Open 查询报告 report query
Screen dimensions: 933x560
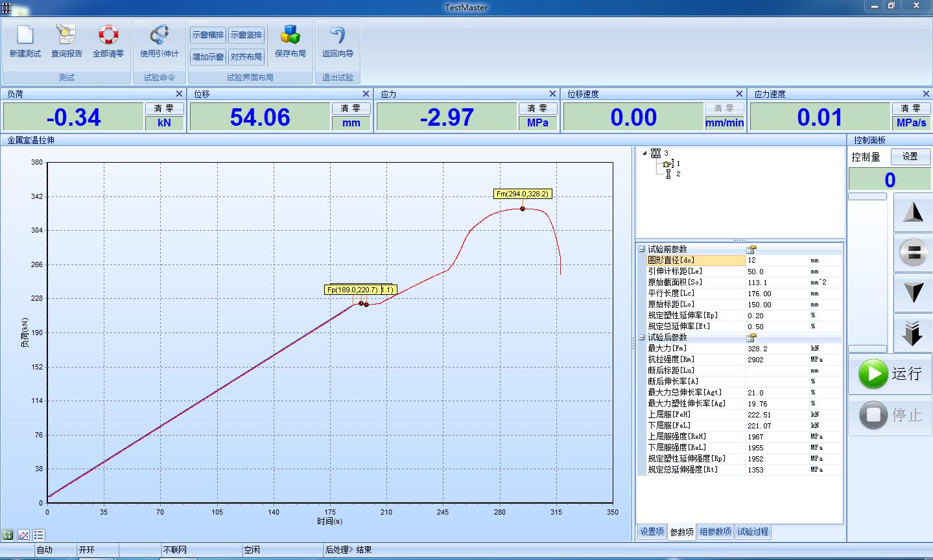coord(66,41)
